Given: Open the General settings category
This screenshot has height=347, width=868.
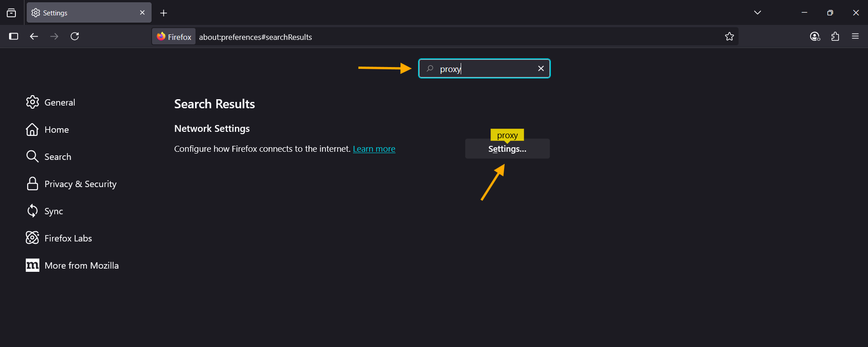Looking at the screenshot, I should tap(51, 102).
